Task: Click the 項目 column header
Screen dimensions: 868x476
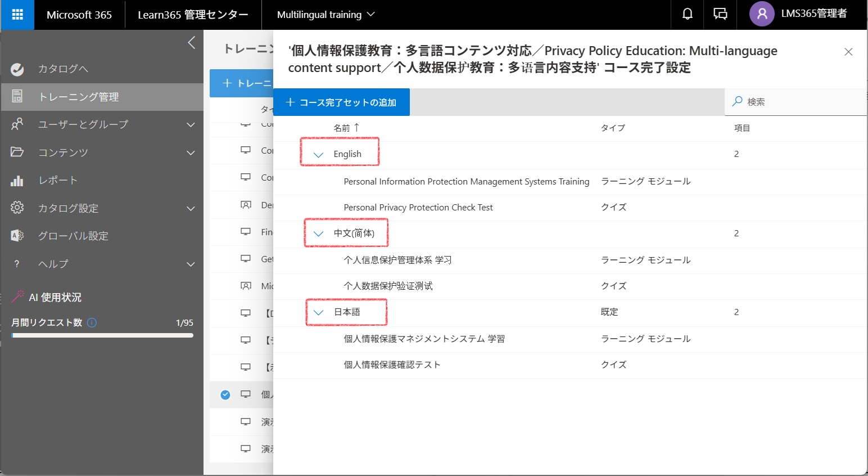Action: pyautogui.click(x=742, y=128)
